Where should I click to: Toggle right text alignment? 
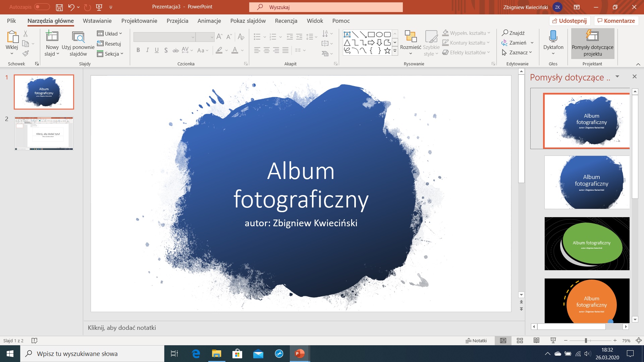(x=276, y=50)
